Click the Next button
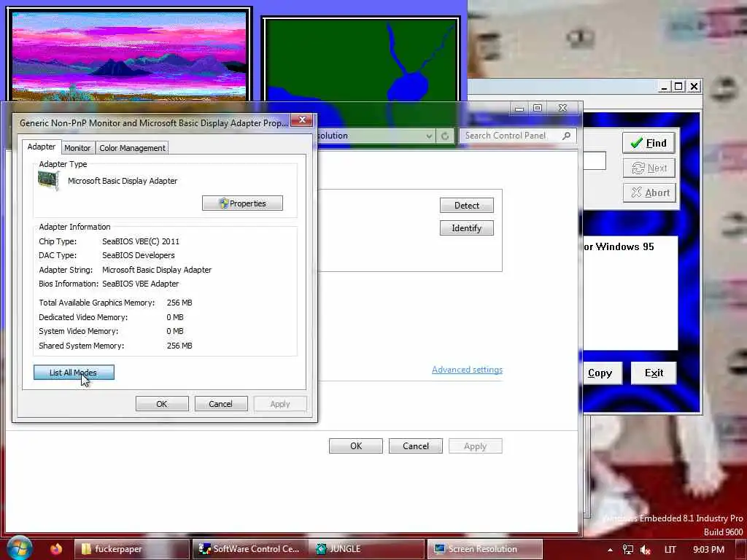747x560 pixels. [649, 168]
